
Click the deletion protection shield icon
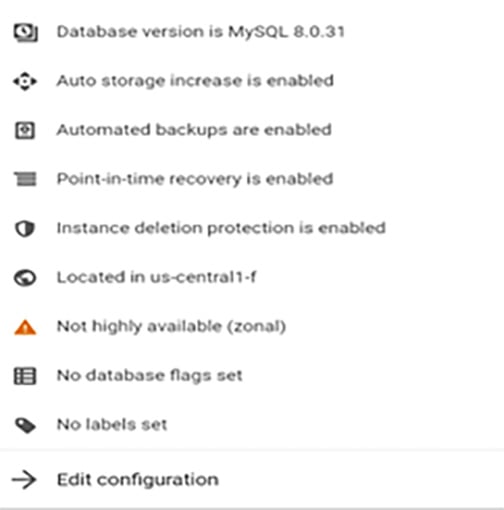coord(25,229)
